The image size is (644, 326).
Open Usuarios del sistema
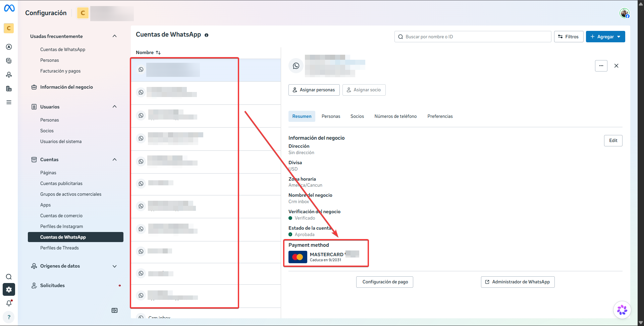point(61,141)
